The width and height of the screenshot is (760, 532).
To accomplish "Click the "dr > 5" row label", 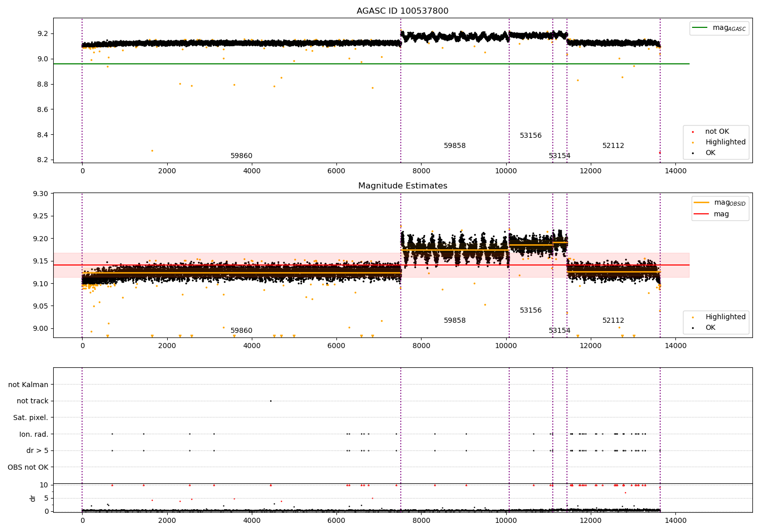I will click(x=37, y=451).
